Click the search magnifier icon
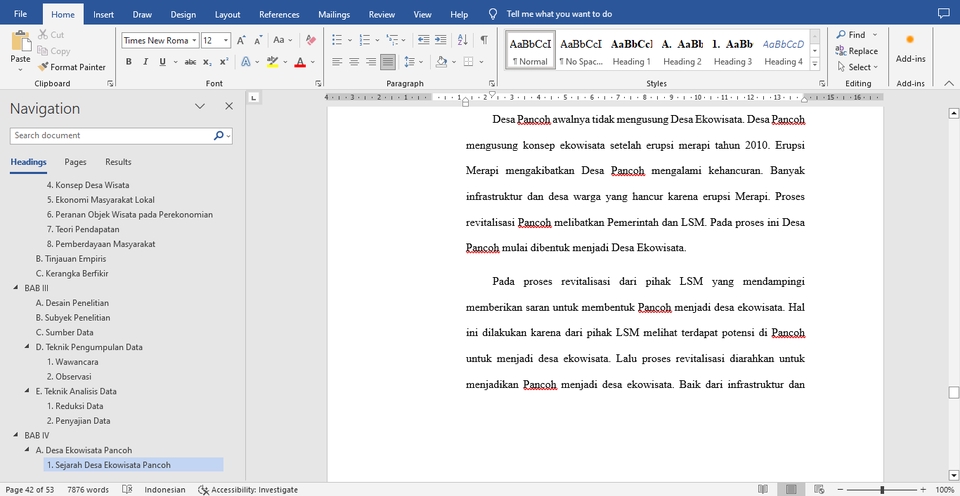The image size is (960, 496). pos(219,135)
